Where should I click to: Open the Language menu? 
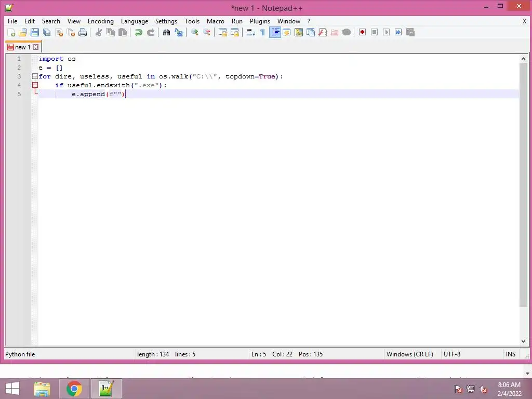coord(135,21)
